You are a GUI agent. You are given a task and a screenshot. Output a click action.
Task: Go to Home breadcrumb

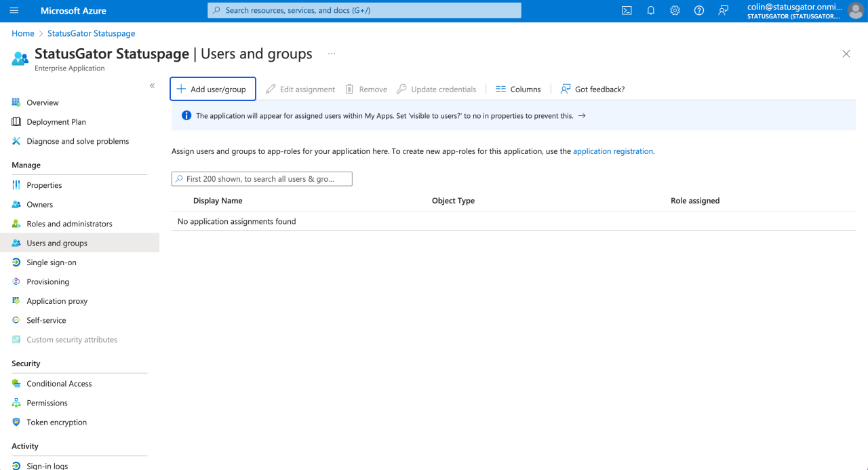click(23, 33)
